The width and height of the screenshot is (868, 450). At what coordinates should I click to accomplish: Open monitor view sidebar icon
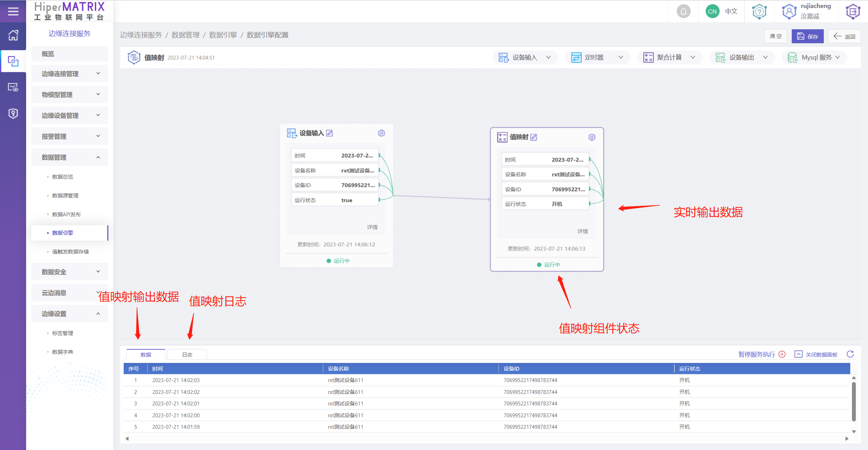13,87
